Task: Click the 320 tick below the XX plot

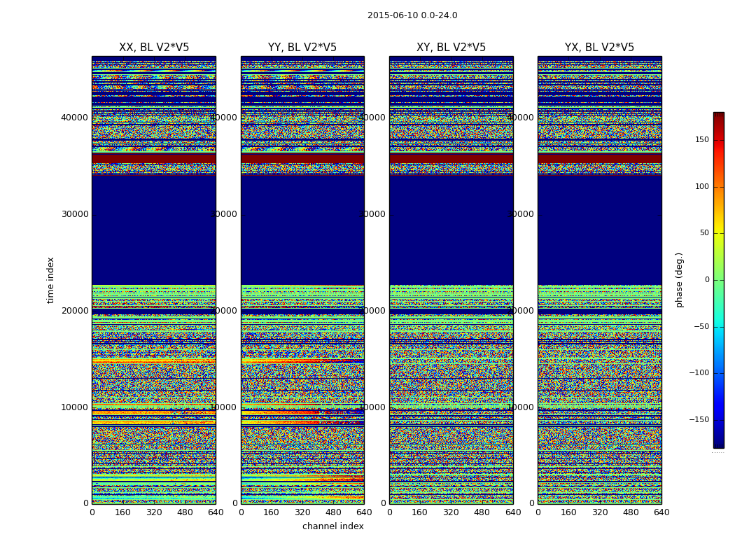Action: tap(154, 512)
